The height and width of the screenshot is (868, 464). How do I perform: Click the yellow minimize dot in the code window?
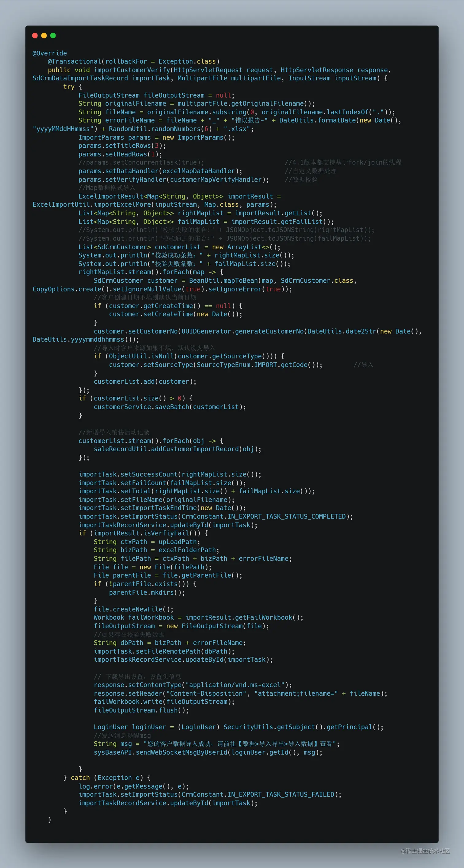[44, 36]
